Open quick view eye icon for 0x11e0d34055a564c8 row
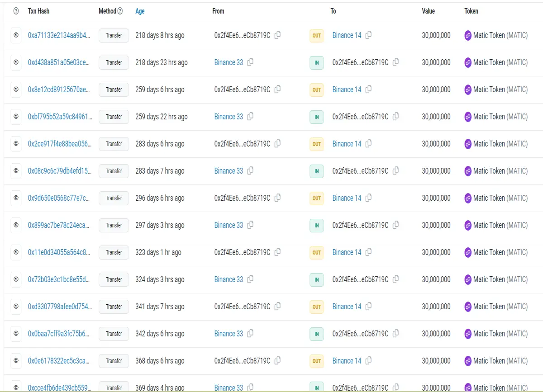Screen dimensions: 543x392 16,252
